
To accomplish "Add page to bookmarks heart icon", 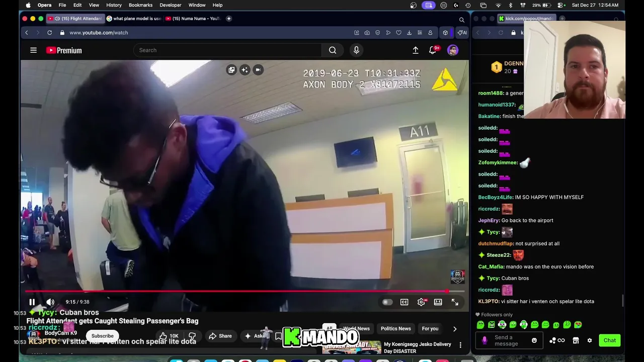I will pyautogui.click(x=398, y=33).
